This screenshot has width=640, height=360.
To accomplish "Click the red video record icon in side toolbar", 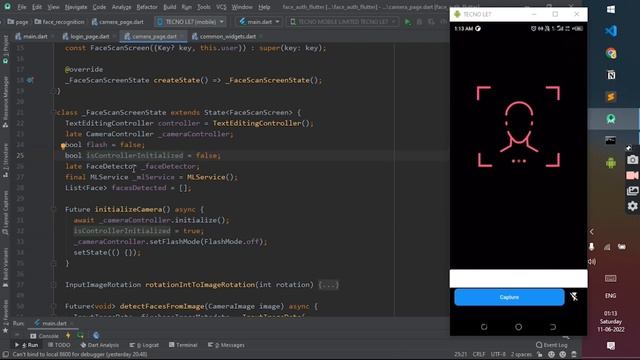I will (632, 176).
